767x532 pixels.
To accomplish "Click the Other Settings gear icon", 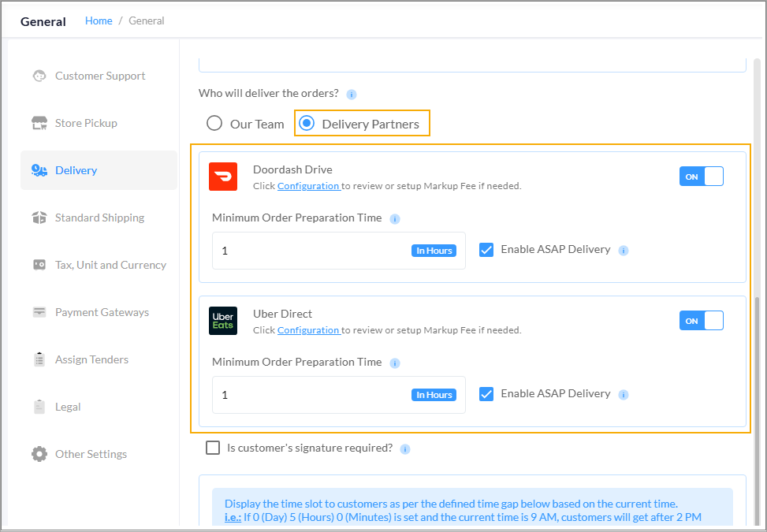I will tap(39, 454).
